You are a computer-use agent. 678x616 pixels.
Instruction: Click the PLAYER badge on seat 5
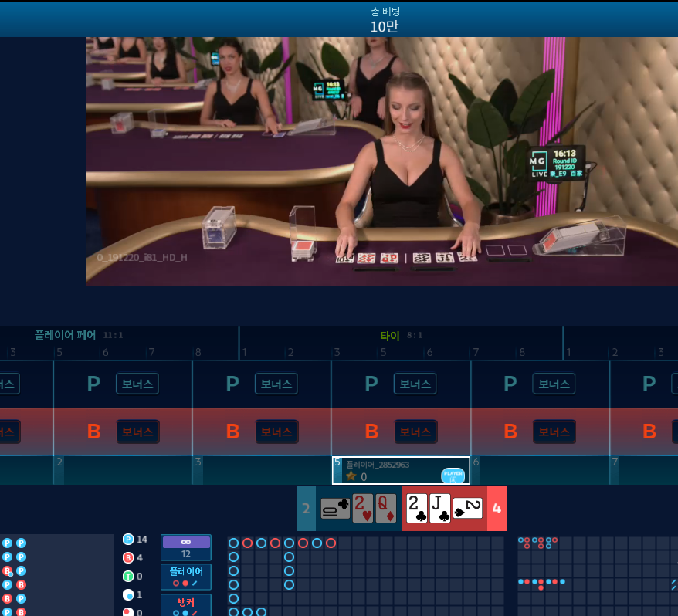coord(453,476)
